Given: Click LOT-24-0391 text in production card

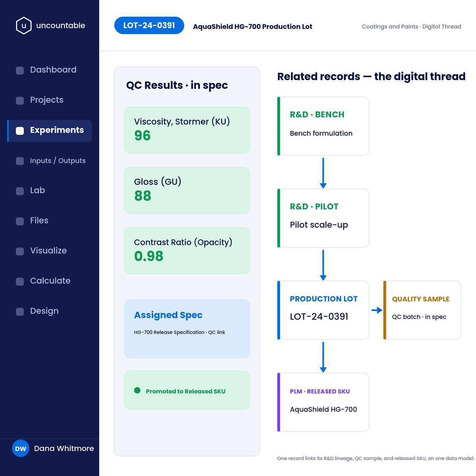Looking at the screenshot, I should [319, 317].
